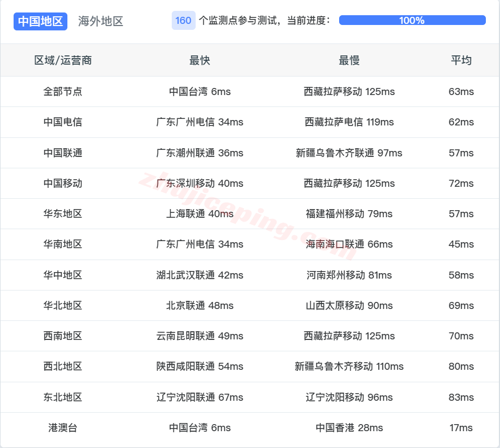Click 中国台湾 6ms fastest result
This screenshot has height=448, width=500.
201,92
